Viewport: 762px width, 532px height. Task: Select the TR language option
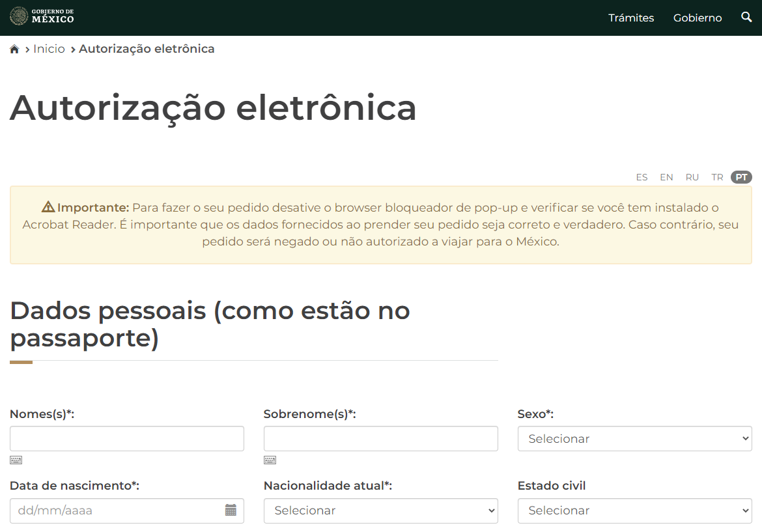click(x=717, y=177)
